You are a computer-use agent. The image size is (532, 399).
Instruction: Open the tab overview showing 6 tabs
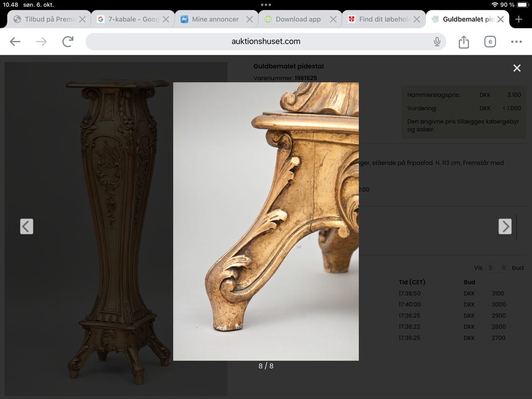tap(490, 41)
